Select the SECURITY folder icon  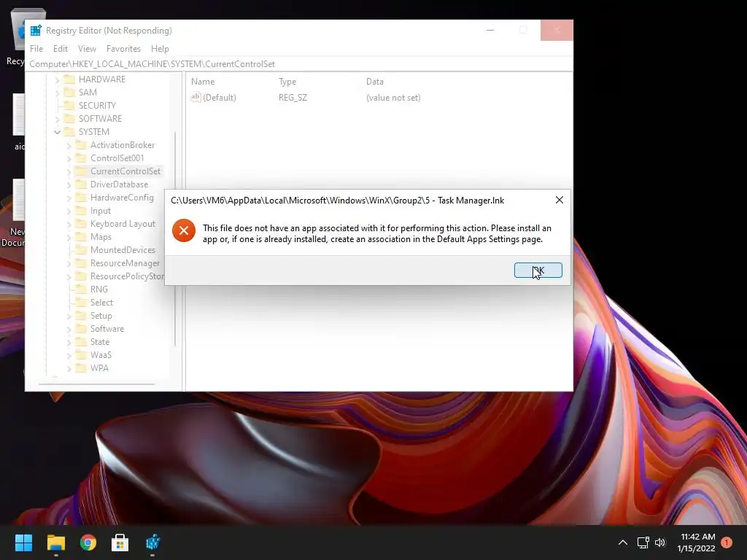tap(69, 105)
